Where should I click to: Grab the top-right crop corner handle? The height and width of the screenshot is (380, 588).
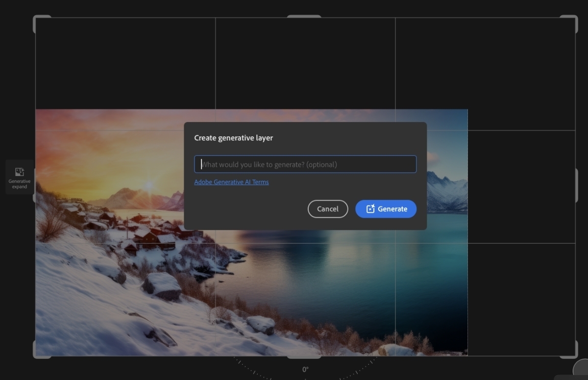(568, 20)
